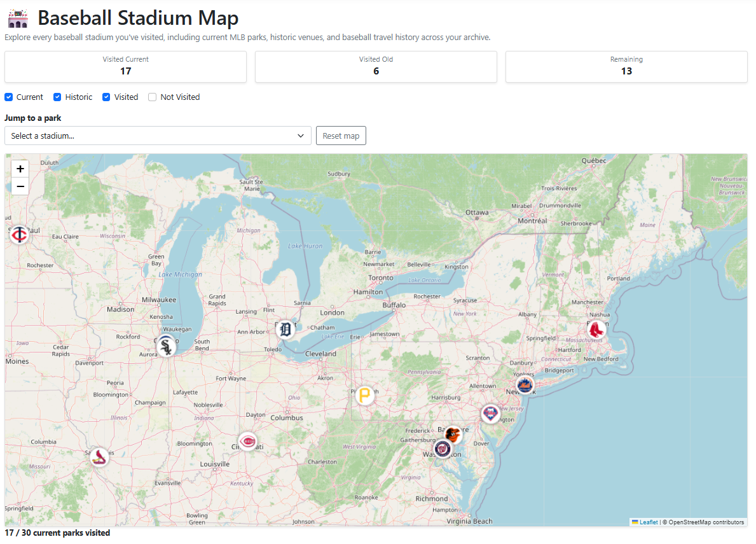756x544 pixels.
Task: Click the Visited Old stat card
Action: (x=376, y=67)
